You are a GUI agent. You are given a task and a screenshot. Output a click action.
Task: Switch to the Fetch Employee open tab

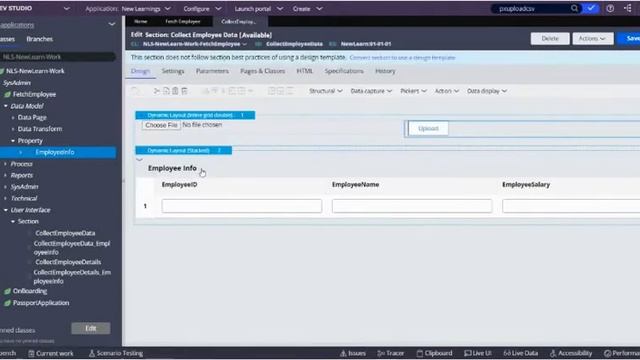pos(182,21)
